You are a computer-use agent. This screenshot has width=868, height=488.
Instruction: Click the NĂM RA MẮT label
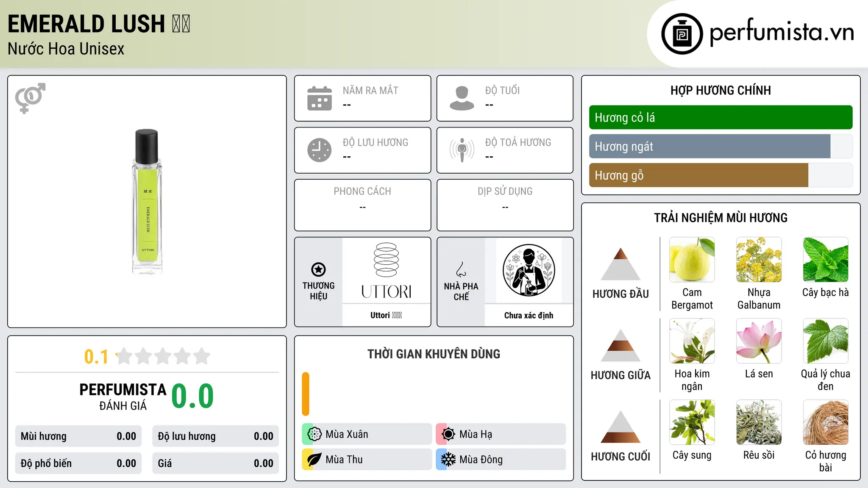(x=370, y=91)
